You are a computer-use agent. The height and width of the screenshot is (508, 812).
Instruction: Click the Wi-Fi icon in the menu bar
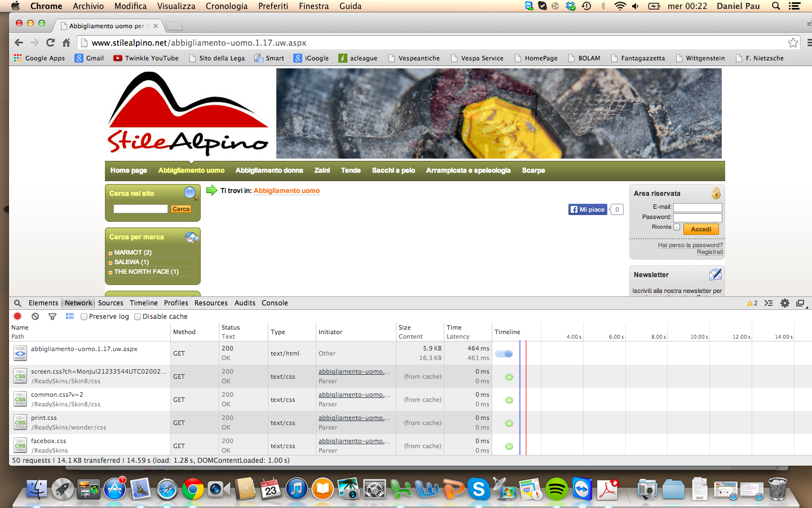coord(620,6)
